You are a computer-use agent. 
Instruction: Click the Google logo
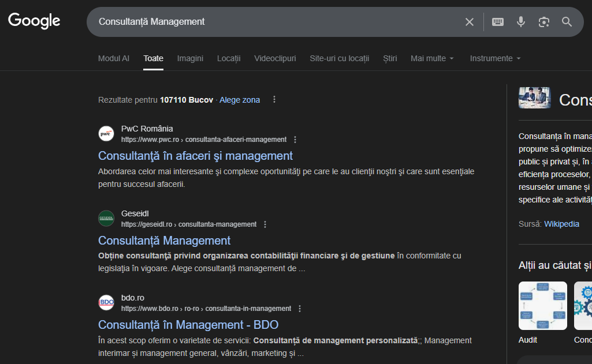[34, 21]
